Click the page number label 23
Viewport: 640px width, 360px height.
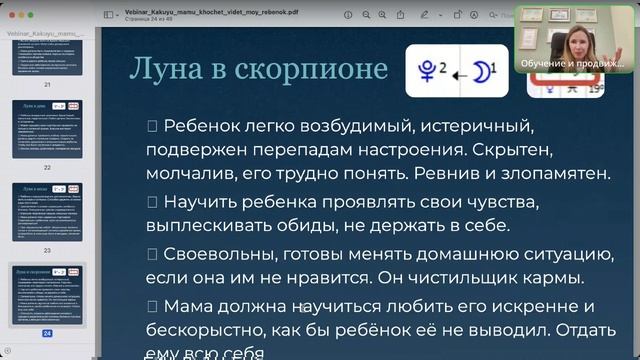tap(47, 250)
